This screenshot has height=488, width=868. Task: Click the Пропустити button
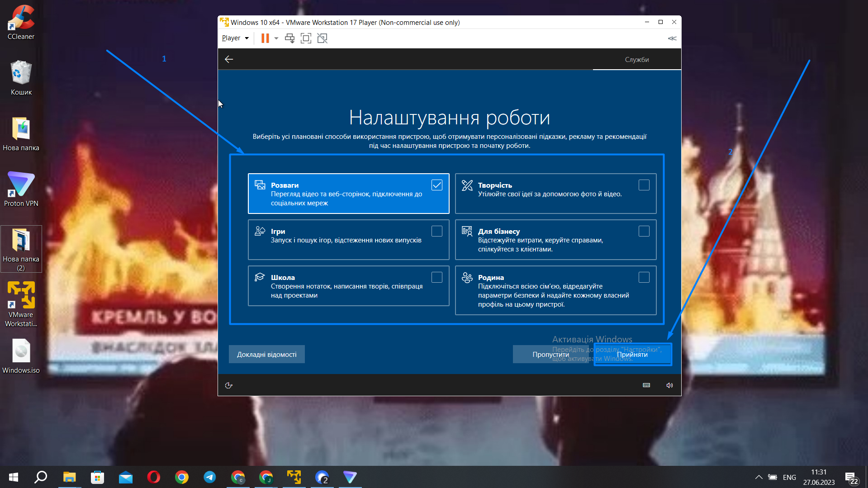(x=551, y=354)
